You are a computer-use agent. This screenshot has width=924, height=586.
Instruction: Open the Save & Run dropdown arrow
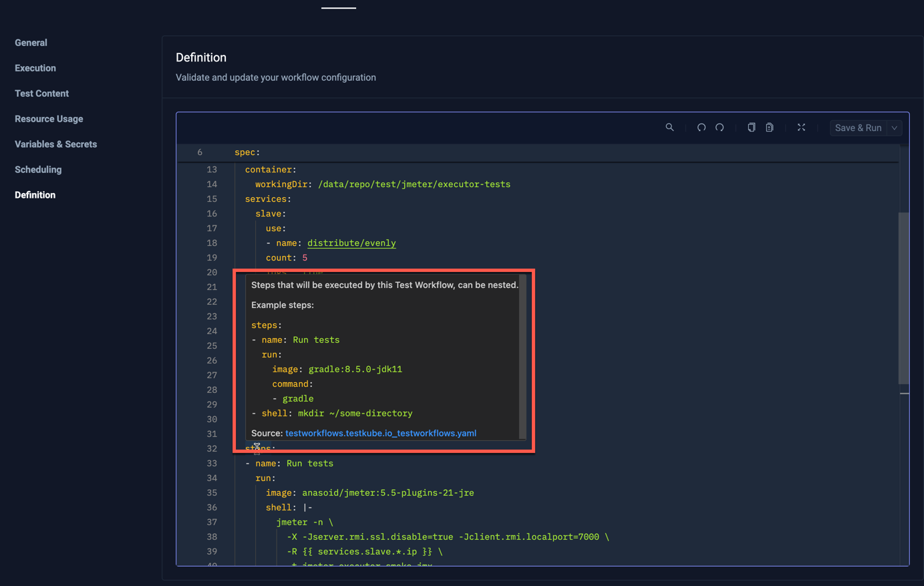tap(894, 128)
